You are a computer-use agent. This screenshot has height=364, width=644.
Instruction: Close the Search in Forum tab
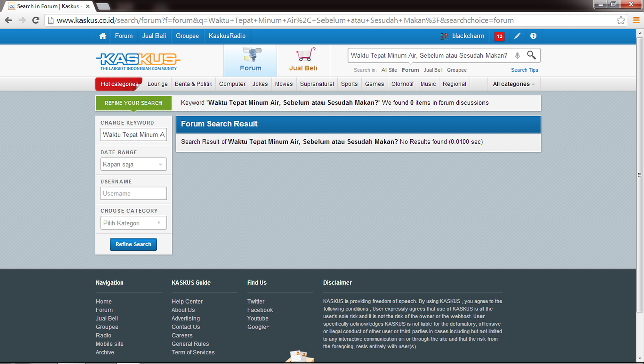click(x=88, y=6)
